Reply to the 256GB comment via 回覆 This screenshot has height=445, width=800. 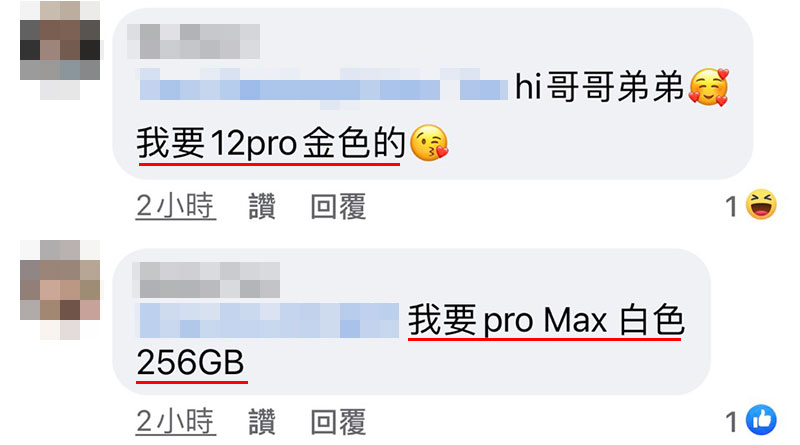coord(338,422)
